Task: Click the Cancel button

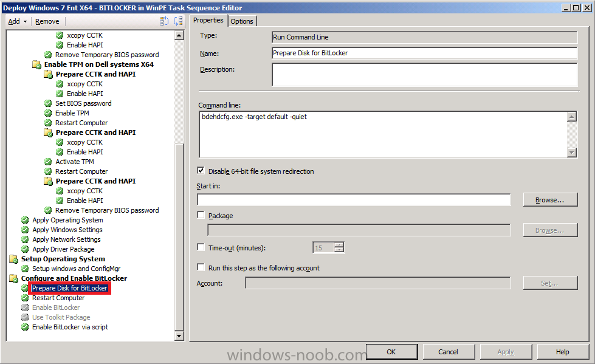Action: pyautogui.click(x=448, y=352)
